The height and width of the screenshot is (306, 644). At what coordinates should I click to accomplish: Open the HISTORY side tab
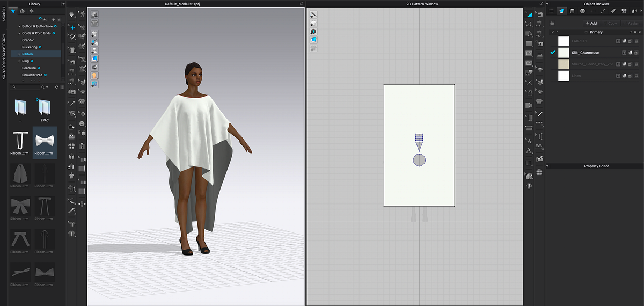pyautogui.click(x=4, y=14)
